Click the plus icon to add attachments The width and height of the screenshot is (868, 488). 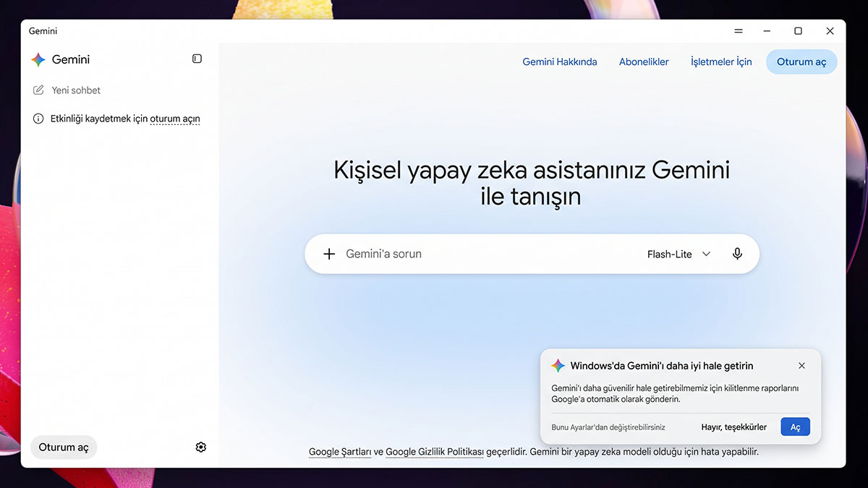tap(329, 254)
